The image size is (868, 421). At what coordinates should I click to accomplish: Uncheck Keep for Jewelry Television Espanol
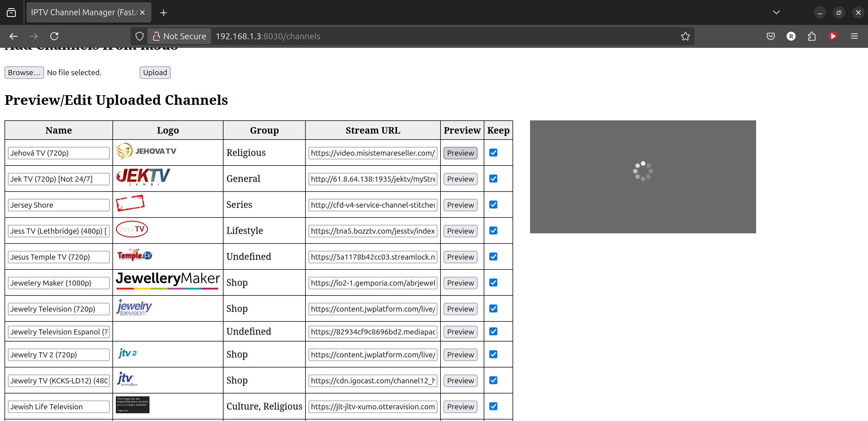click(x=493, y=331)
